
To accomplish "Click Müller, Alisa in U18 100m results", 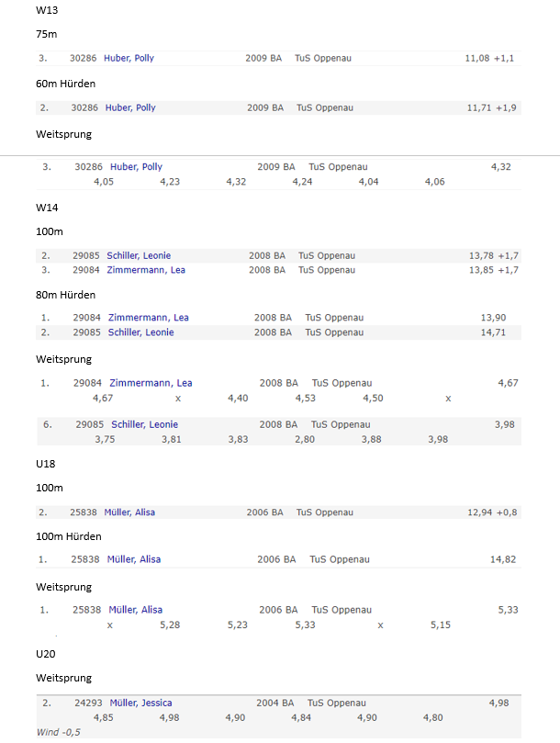I will pyautogui.click(x=129, y=512).
